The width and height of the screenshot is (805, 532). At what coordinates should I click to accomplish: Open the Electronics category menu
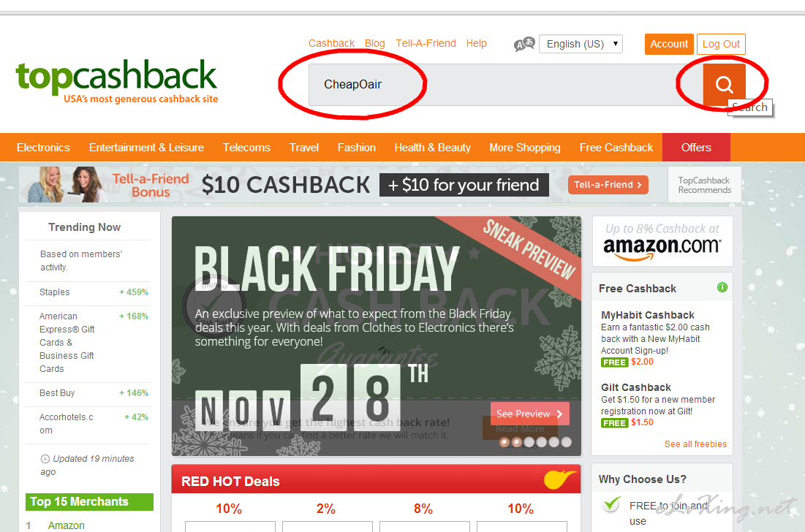pos(43,148)
